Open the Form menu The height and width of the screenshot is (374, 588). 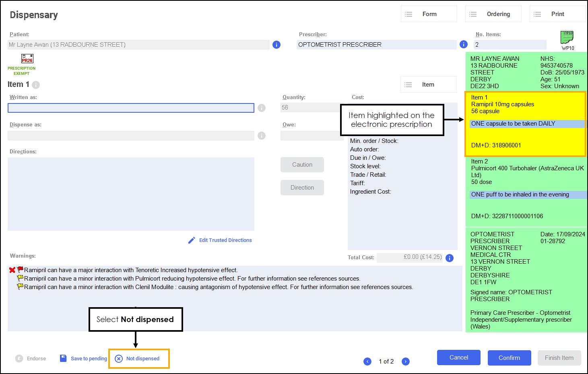point(429,14)
